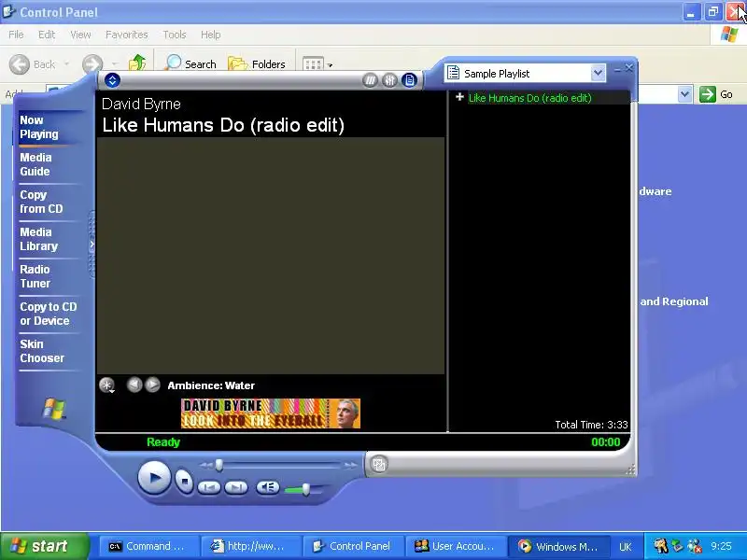Click the Windows logo in player sidebar
This screenshot has height=560, width=747.
pos(54,409)
